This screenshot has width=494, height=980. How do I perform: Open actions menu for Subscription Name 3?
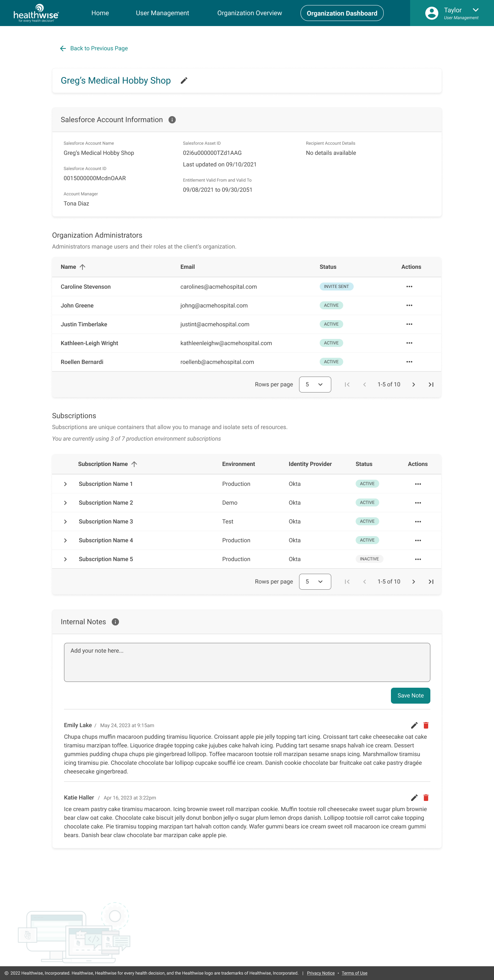click(418, 522)
